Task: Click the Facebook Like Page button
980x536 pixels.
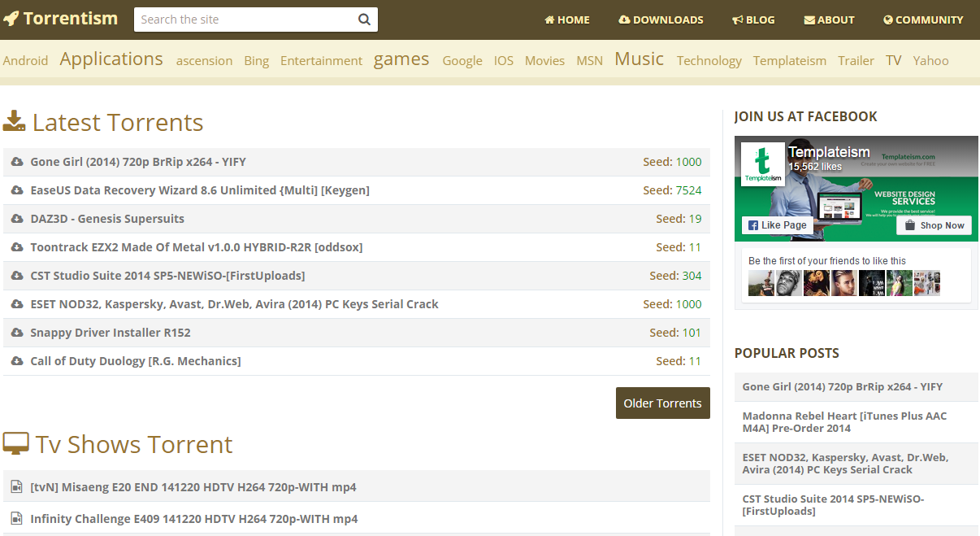Action: [x=778, y=225]
